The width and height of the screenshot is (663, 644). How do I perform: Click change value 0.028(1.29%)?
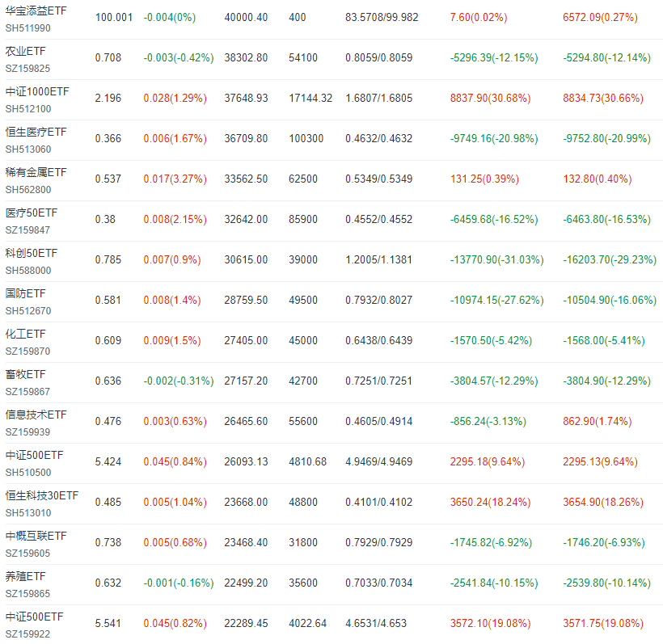click(175, 98)
